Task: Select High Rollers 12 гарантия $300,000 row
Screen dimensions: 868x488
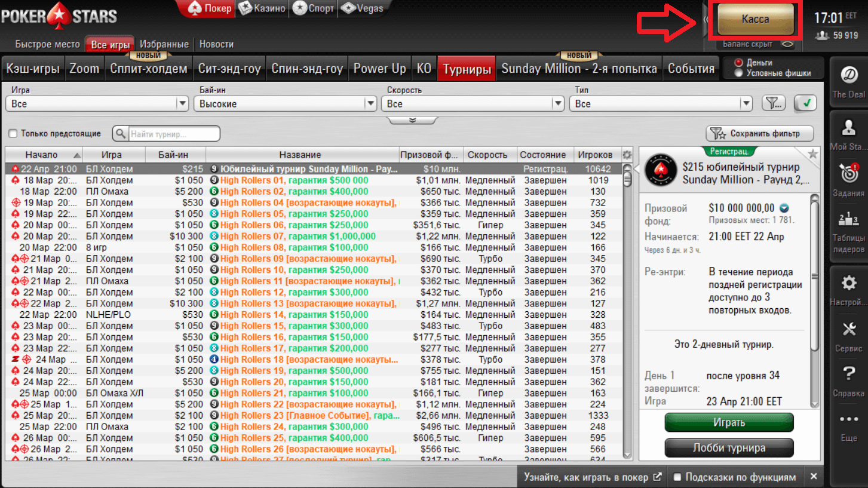Action: click(314, 292)
